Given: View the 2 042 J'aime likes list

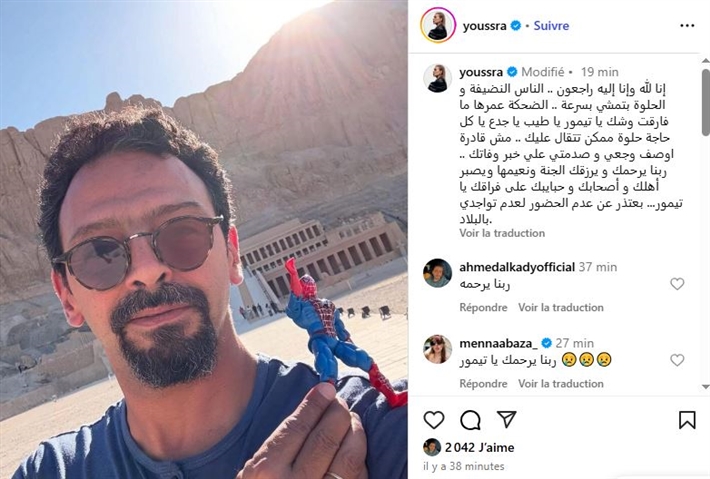Looking at the screenshot, I should tap(480, 448).
